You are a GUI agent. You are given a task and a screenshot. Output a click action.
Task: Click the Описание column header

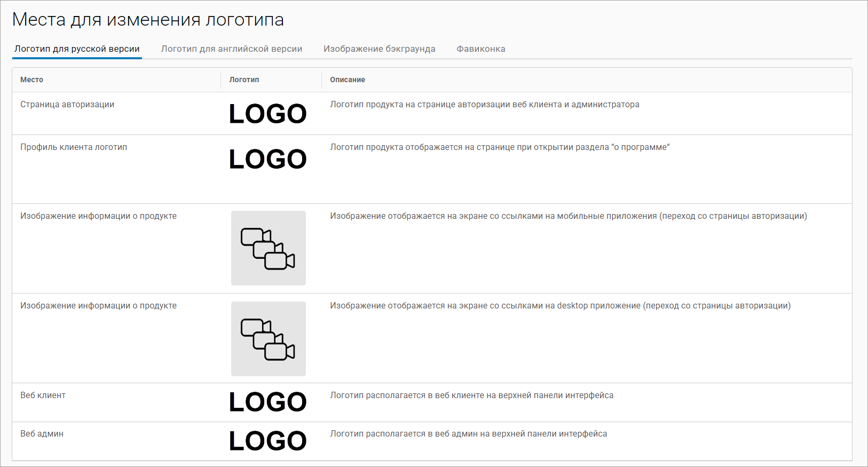(347, 80)
